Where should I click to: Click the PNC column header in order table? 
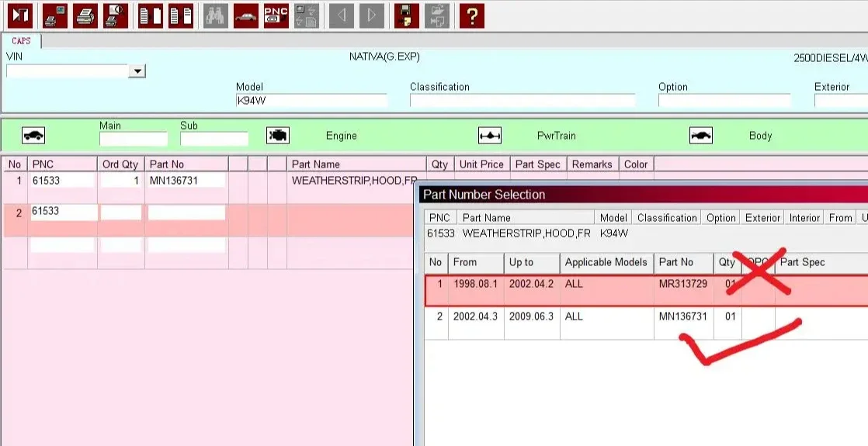(63, 164)
